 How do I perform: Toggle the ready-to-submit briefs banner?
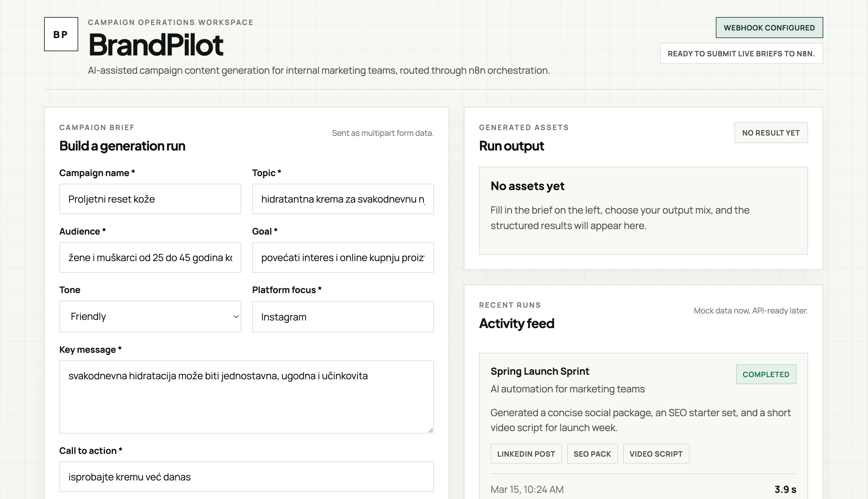(x=742, y=54)
